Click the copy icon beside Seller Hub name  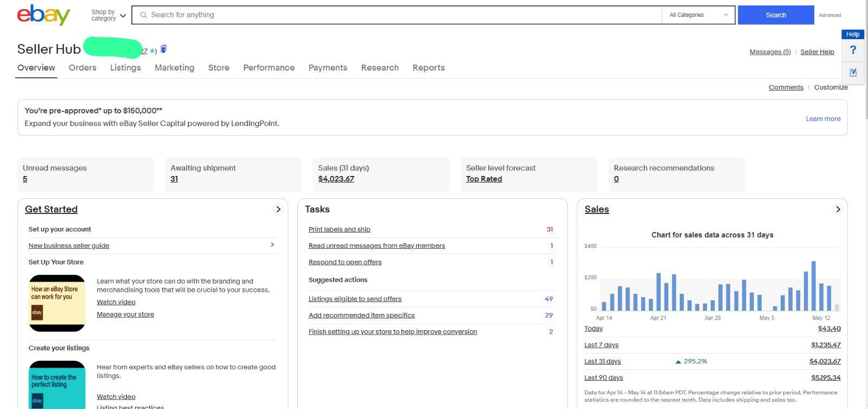click(x=164, y=49)
